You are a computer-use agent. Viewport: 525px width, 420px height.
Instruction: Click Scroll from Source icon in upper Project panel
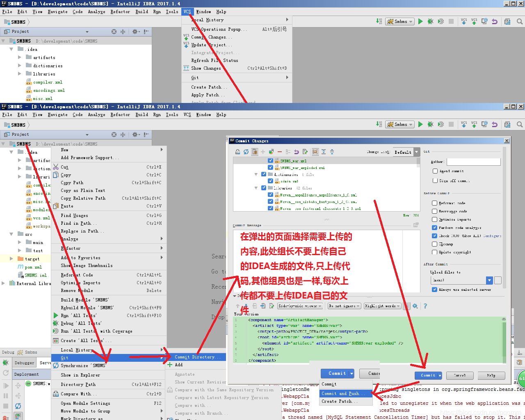114,32
